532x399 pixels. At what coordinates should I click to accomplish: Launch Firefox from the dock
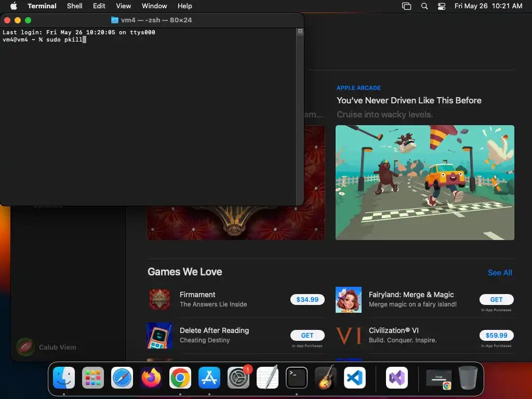point(151,378)
